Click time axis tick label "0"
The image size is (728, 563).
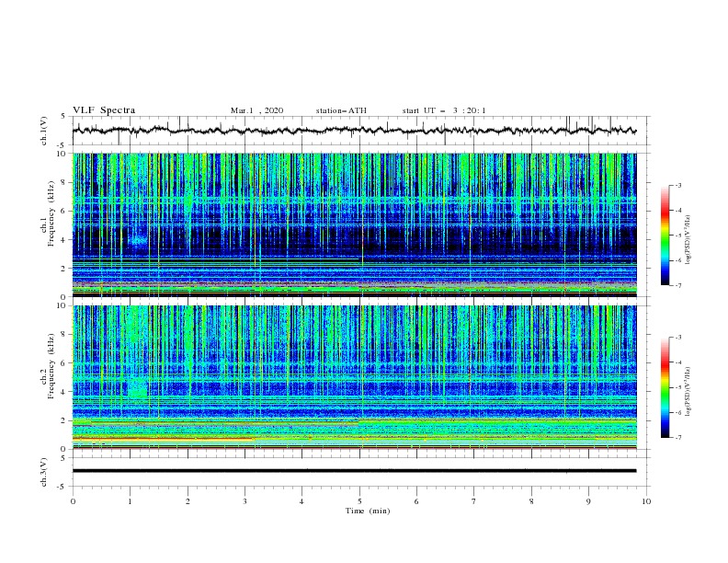tap(73, 501)
